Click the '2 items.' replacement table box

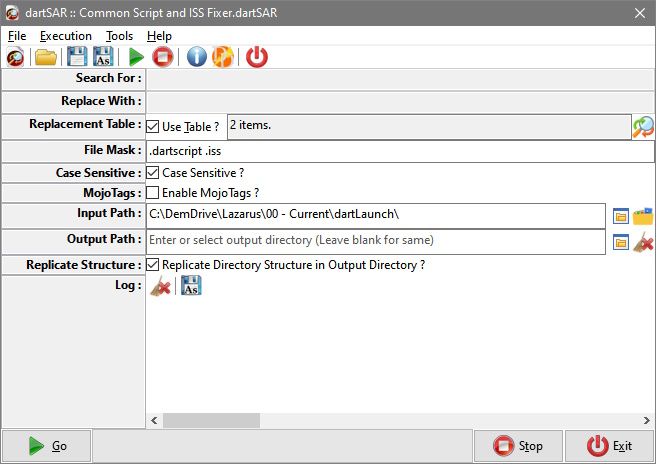coord(429,127)
